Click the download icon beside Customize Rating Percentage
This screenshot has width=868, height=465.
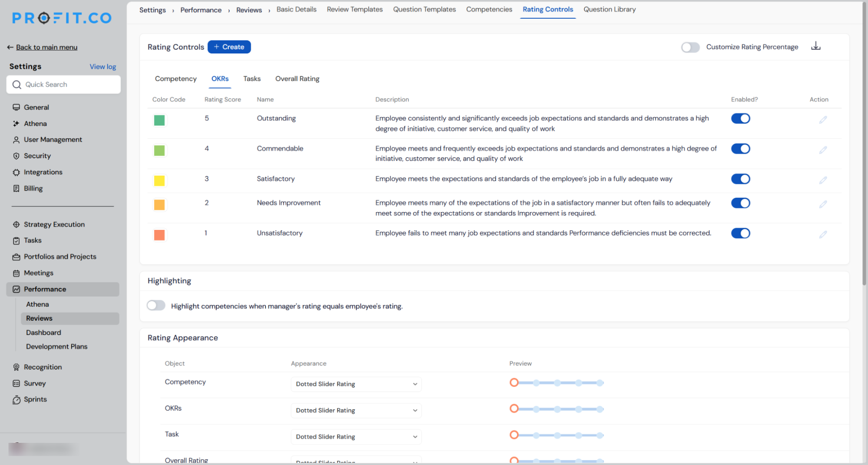pos(816,46)
